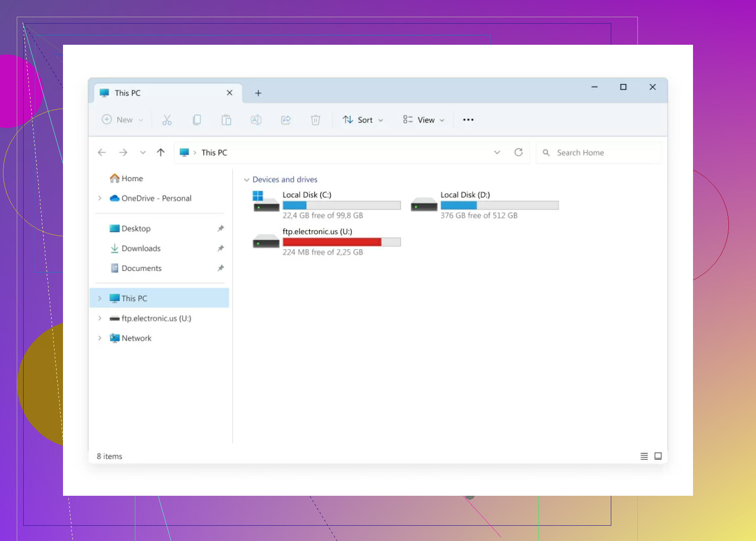Go up one folder level
Screen dimensions: 756x541
[160, 152]
